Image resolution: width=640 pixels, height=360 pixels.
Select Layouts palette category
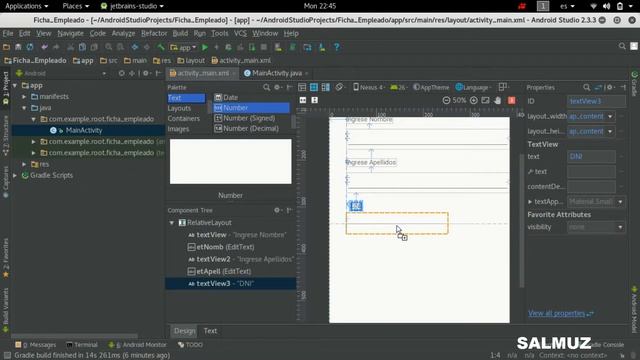click(179, 108)
